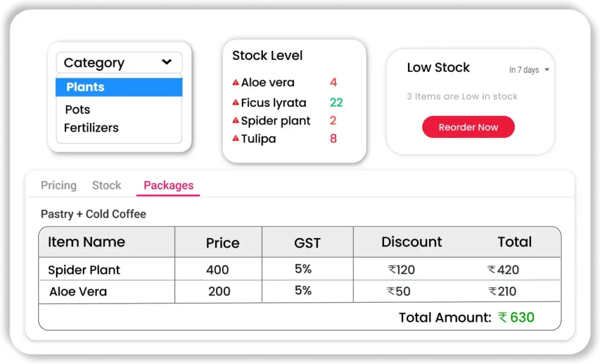
Task: Click the alert triangle next to Ficus lyrata
Action: [x=235, y=103]
